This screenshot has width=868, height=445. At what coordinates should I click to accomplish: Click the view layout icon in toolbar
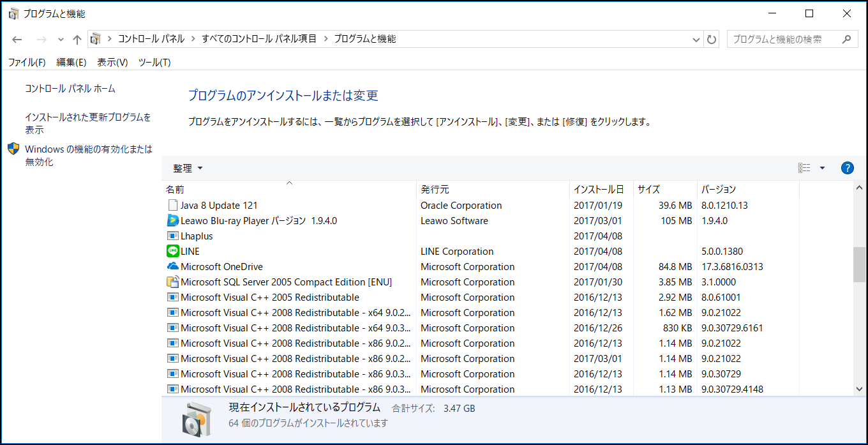[804, 168]
